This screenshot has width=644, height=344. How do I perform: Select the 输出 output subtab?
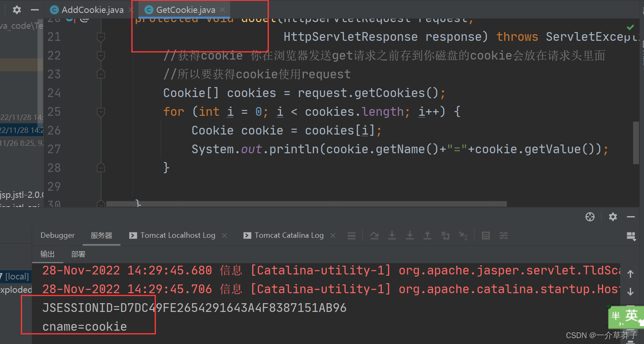(x=48, y=254)
